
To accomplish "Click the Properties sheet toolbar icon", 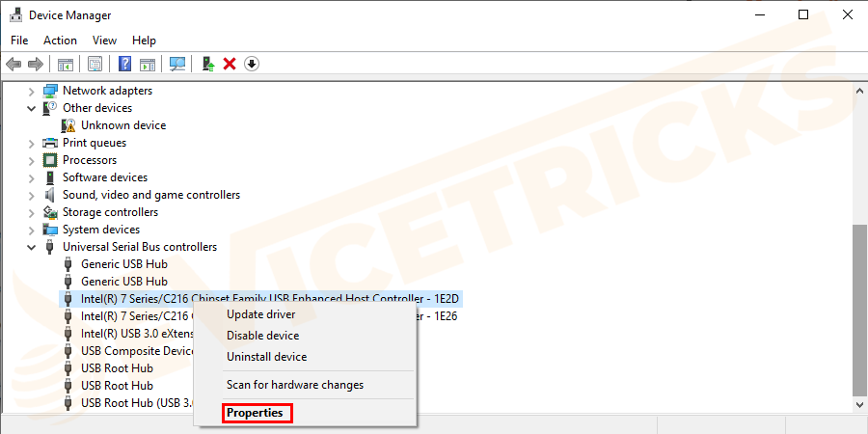I will (x=95, y=65).
